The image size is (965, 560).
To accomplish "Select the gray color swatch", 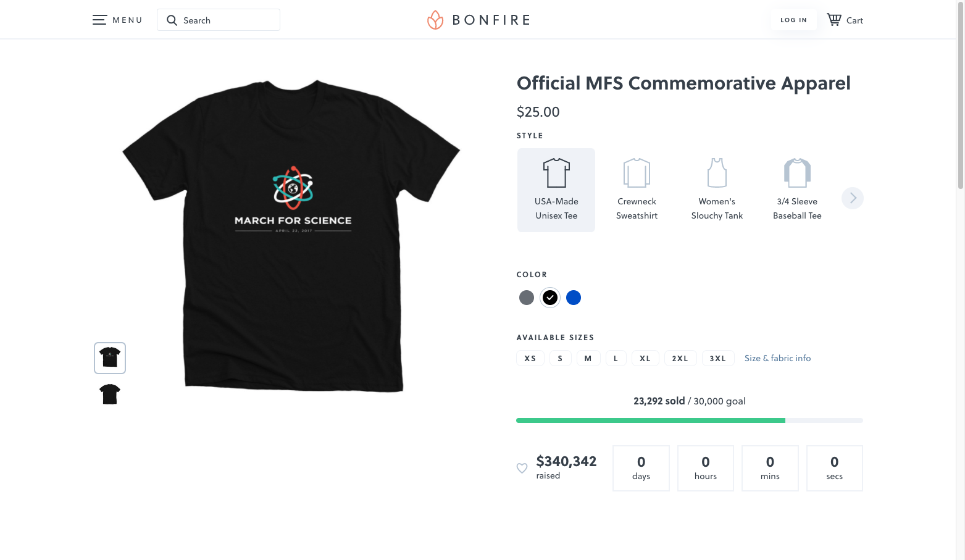I will [527, 298].
